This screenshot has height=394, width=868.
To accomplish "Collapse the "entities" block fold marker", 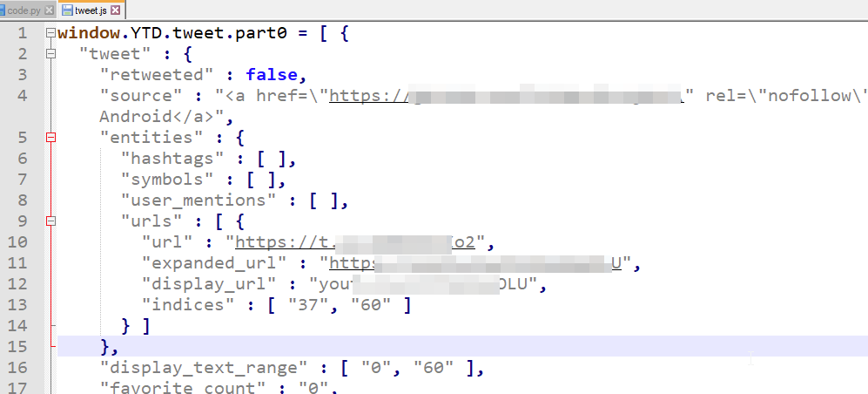I will [50, 138].
